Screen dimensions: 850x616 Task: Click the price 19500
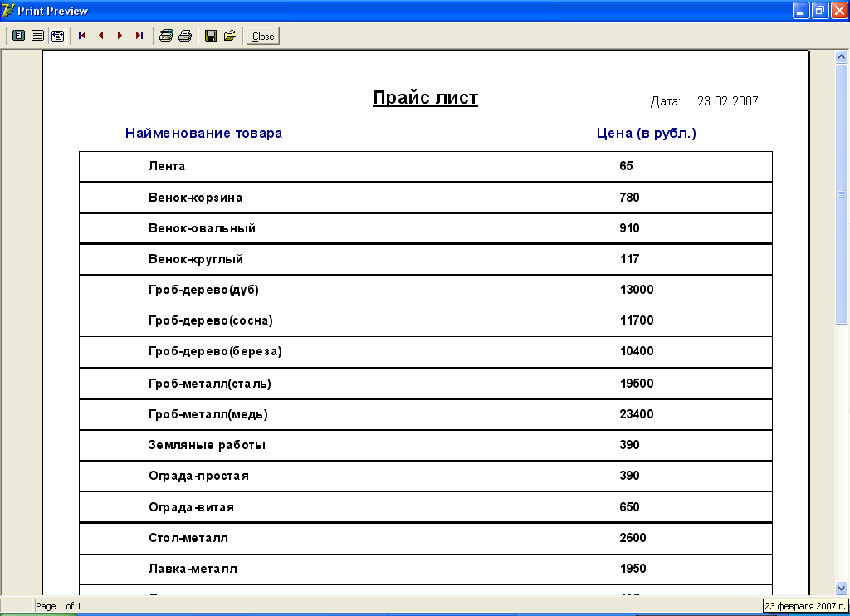pyautogui.click(x=637, y=384)
